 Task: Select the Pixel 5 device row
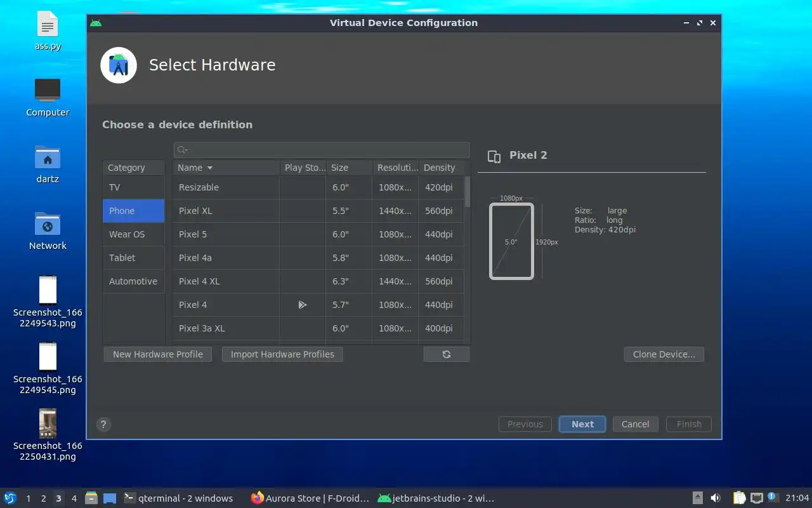318,234
